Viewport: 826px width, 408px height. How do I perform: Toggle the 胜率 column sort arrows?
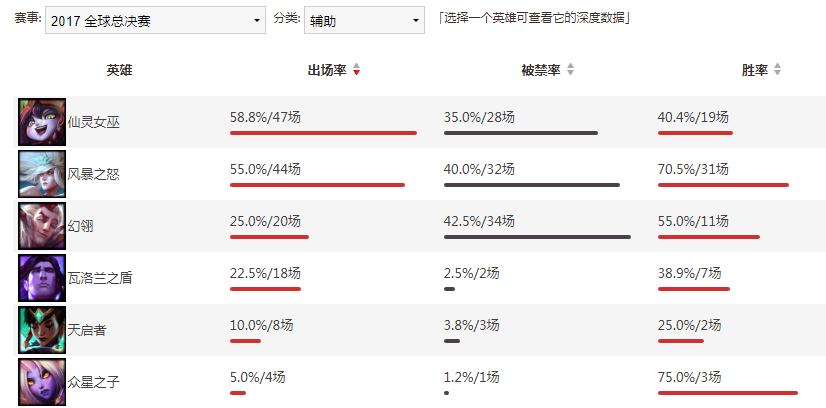click(x=778, y=69)
